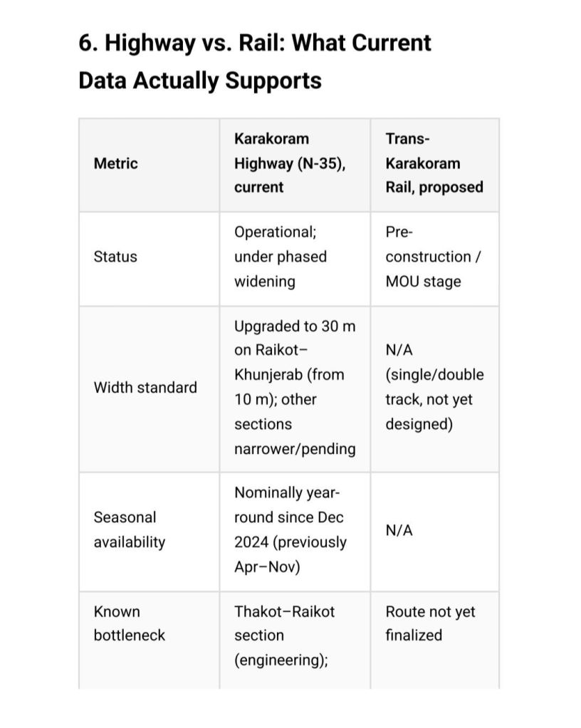Click the Karakoram Highway (N-35) column header
This screenshot has height=728, width=581.
[290, 163]
